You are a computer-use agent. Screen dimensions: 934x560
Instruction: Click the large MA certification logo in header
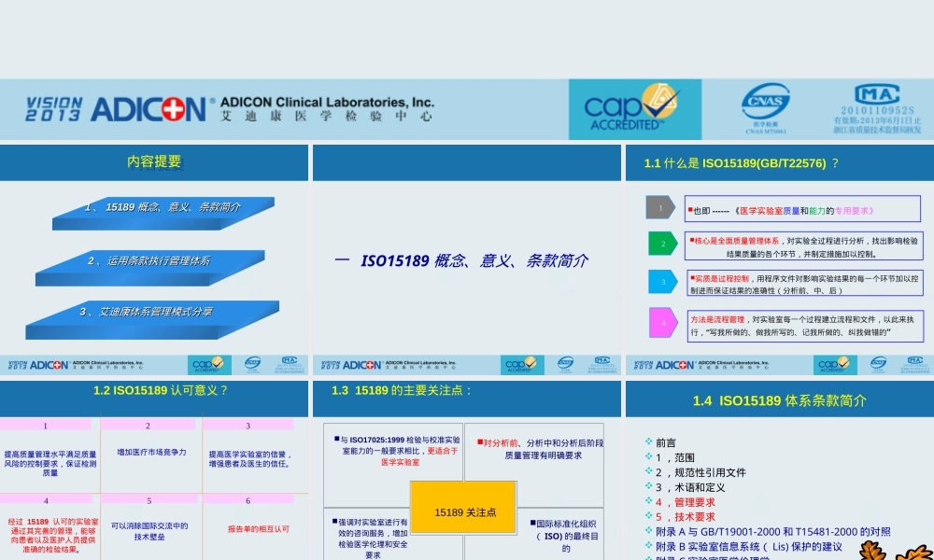(x=877, y=94)
